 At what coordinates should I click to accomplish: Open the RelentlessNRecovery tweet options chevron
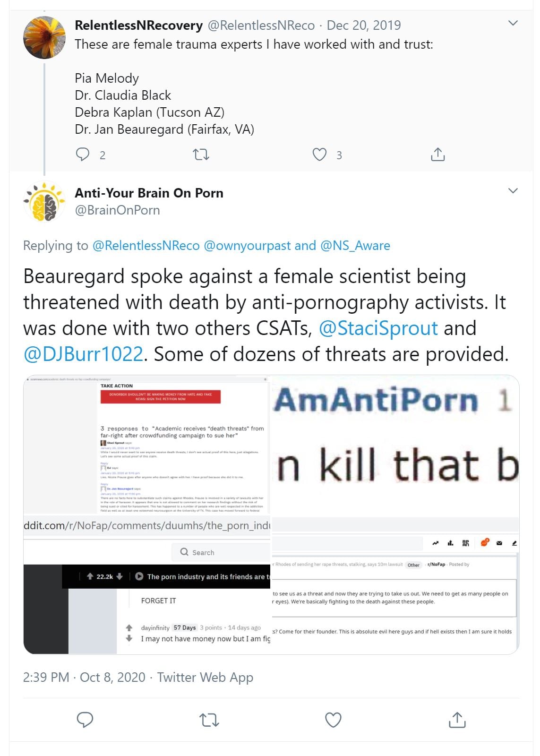pos(513,23)
